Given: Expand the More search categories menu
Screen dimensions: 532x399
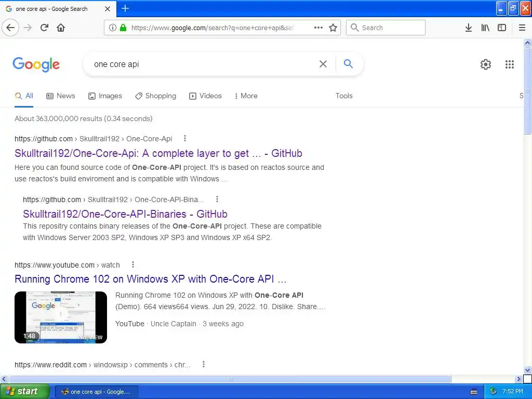Looking at the screenshot, I should coord(246,96).
